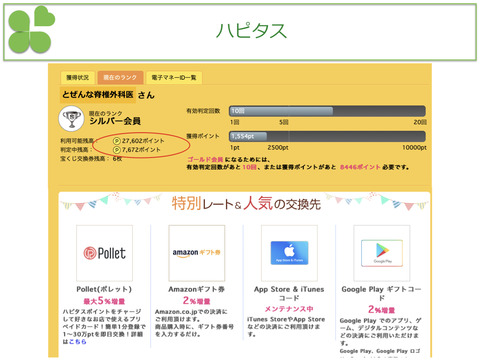Click the point coin icon beside 7,672ポイント
The width and height of the screenshot is (480, 360).
(116, 150)
